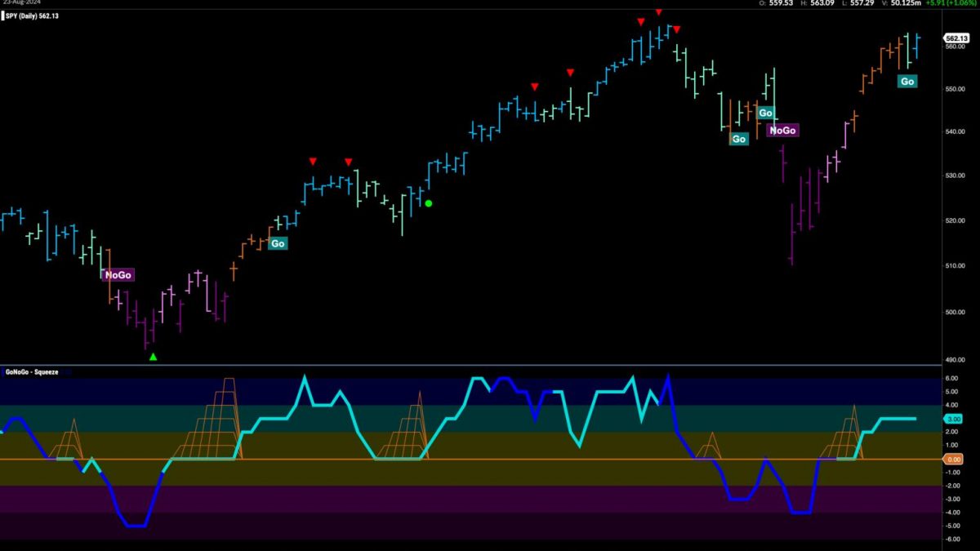This screenshot has height=551, width=980.
Task: Click the -6.00 oscillator axis label
Action: pos(952,539)
